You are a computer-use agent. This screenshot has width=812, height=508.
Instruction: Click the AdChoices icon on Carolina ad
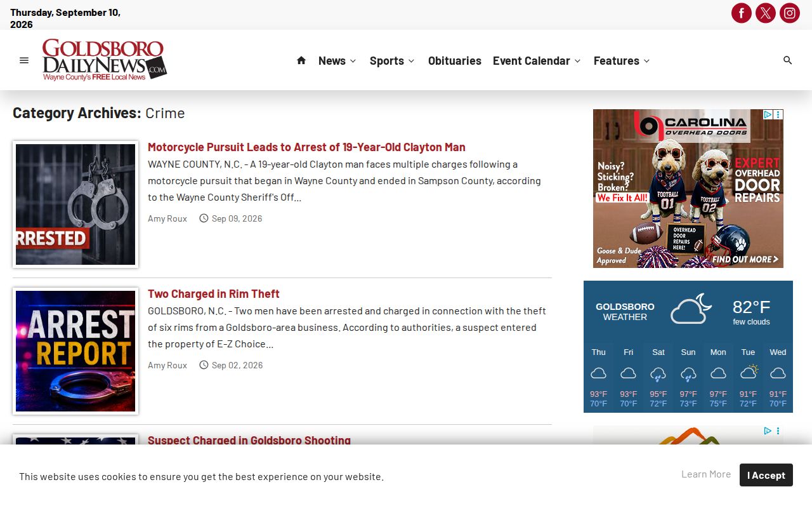pos(768,114)
